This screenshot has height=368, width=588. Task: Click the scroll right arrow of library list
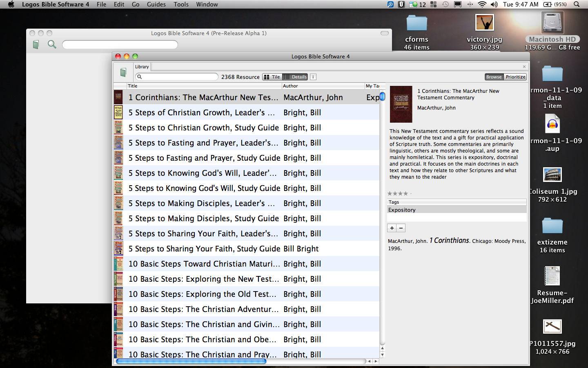376,361
